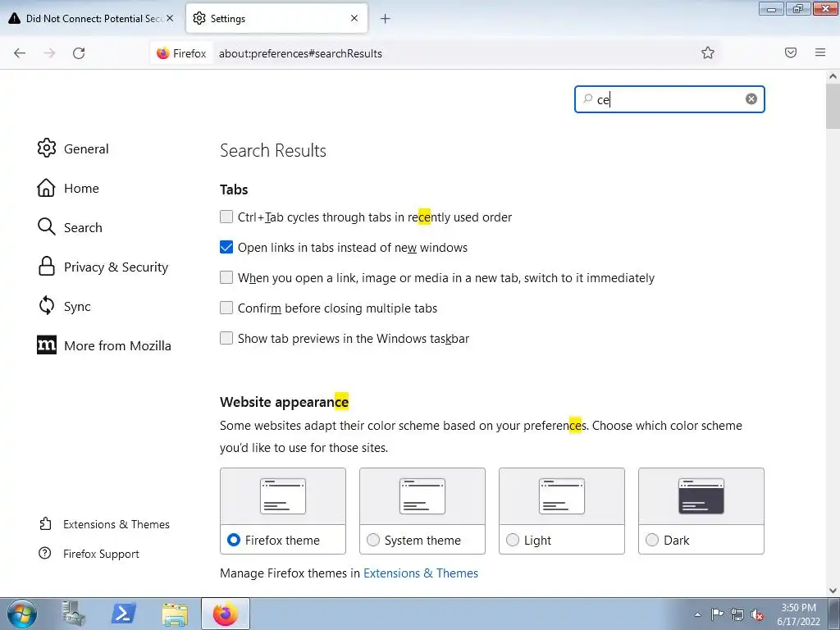Image resolution: width=840 pixels, height=630 pixels.
Task: Click the Find in Settings search field
Action: tap(669, 99)
